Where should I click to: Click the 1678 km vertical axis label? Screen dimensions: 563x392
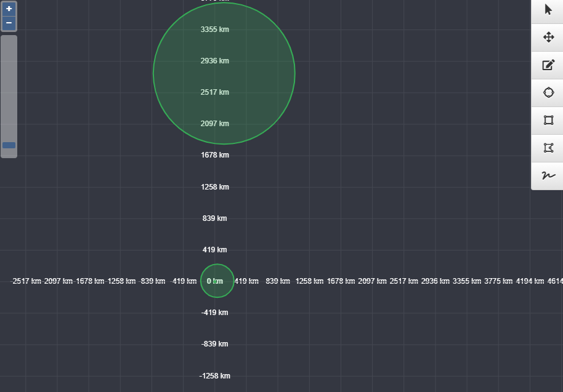coord(214,155)
